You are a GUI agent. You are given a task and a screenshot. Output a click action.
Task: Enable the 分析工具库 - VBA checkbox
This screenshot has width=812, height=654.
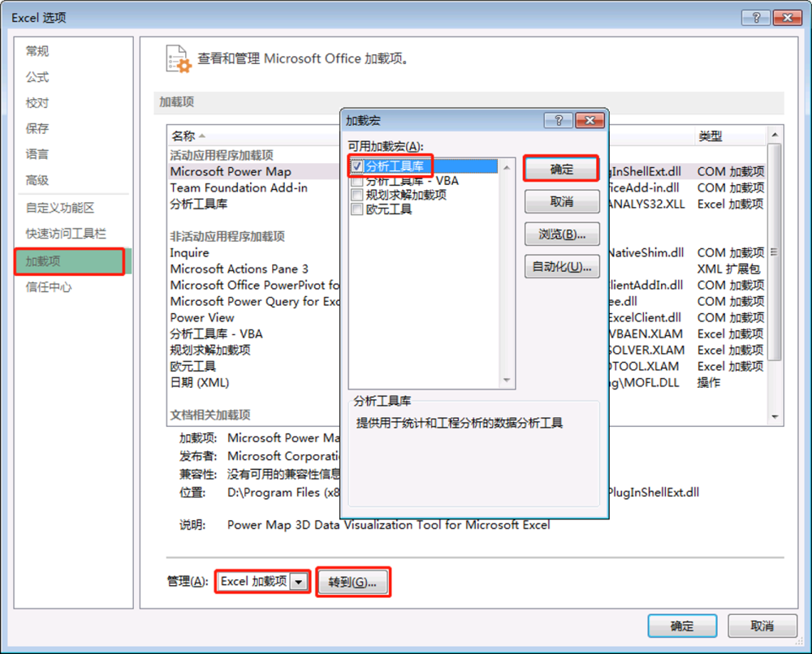click(x=355, y=180)
